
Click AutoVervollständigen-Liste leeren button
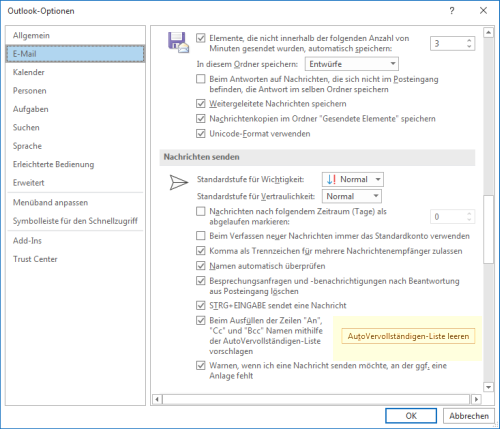[x=408, y=336]
